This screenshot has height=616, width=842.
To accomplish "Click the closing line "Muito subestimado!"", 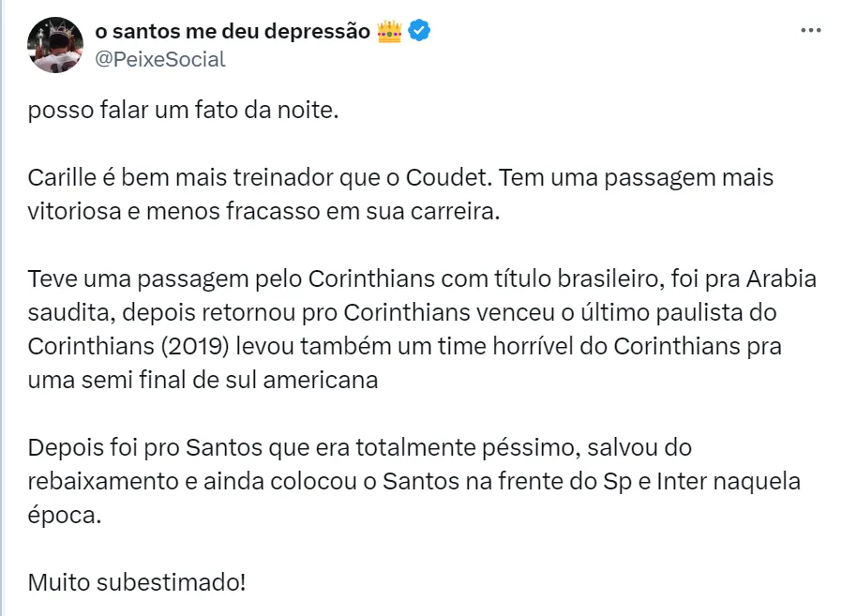I will click(x=137, y=582).
